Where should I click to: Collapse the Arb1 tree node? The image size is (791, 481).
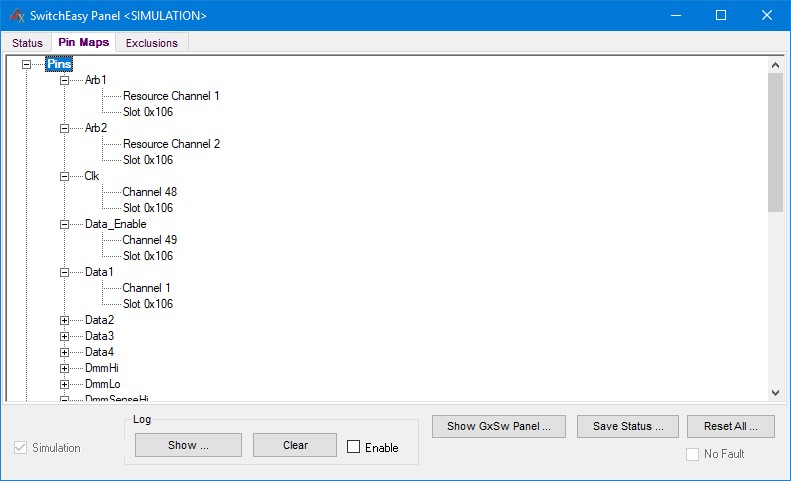pos(65,80)
